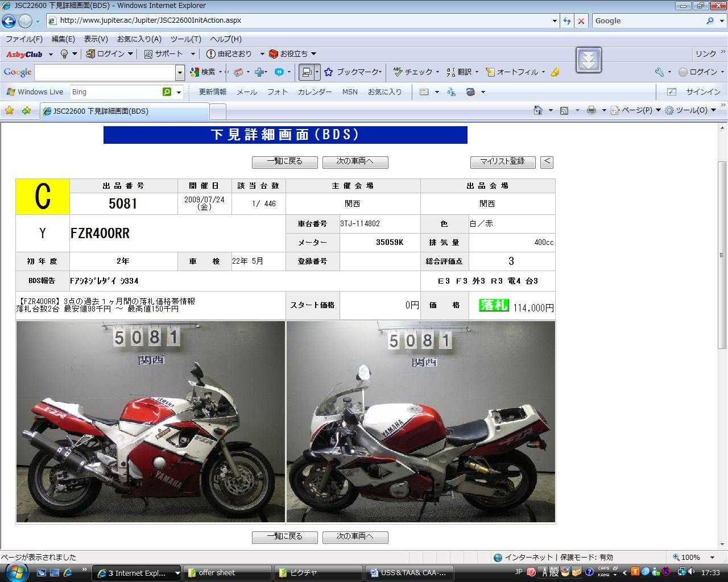Open the Google toolbar wrench settings icon
Screen dimensions: 728x582
coord(659,72)
